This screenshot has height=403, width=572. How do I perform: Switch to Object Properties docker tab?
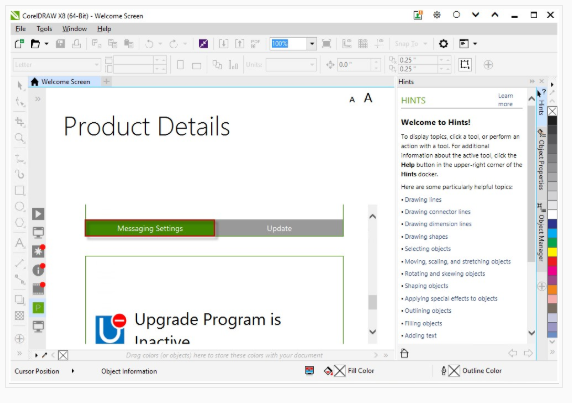[x=541, y=160]
